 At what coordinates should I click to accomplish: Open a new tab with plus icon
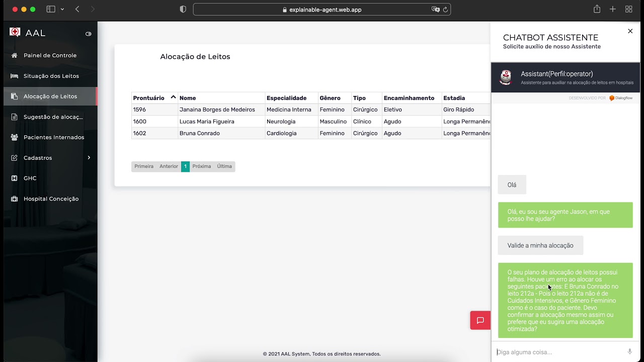612,9
